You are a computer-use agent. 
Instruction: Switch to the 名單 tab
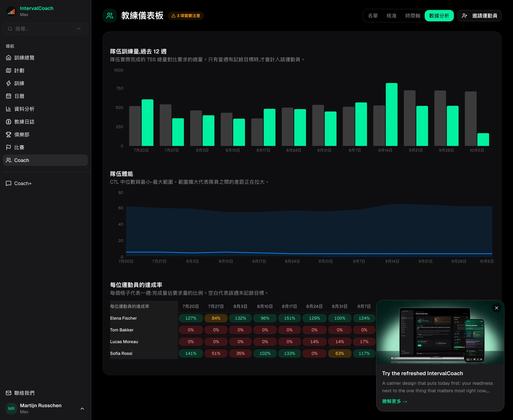[x=373, y=16]
